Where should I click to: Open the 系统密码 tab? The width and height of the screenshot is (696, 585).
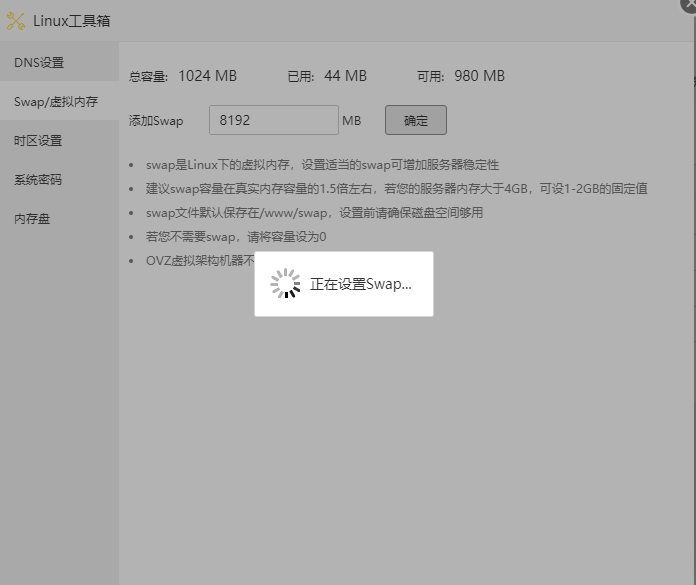click(x=59, y=179)
